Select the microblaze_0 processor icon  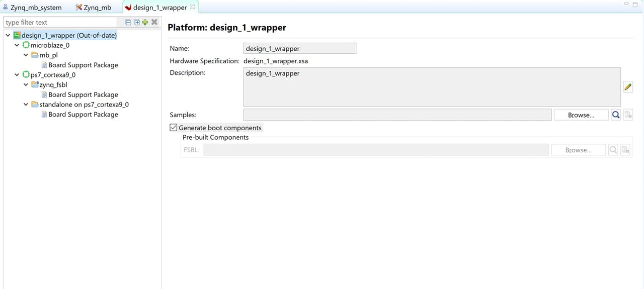[26, 45]
